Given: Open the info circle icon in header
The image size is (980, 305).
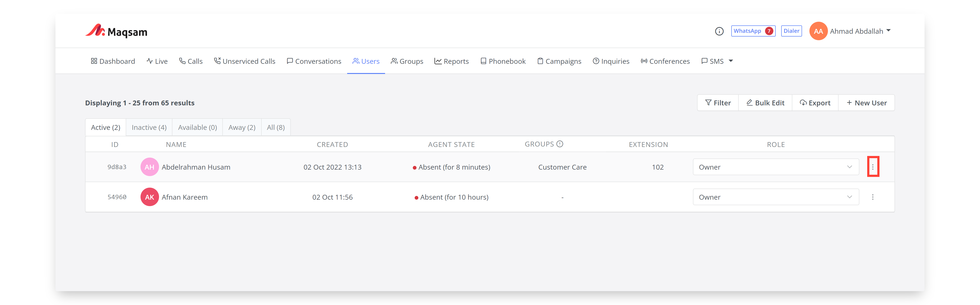Looking at the screenshot, I should pos(719,31).
